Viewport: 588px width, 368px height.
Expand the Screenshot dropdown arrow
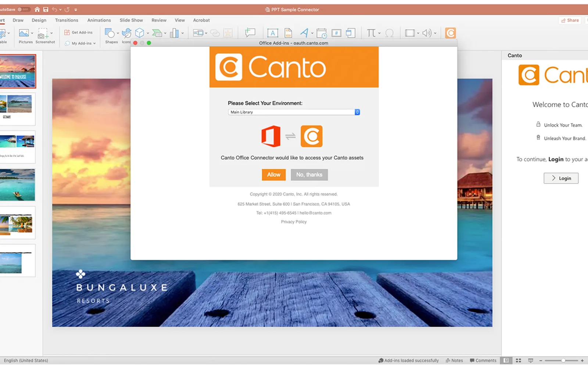coord(51,33)
